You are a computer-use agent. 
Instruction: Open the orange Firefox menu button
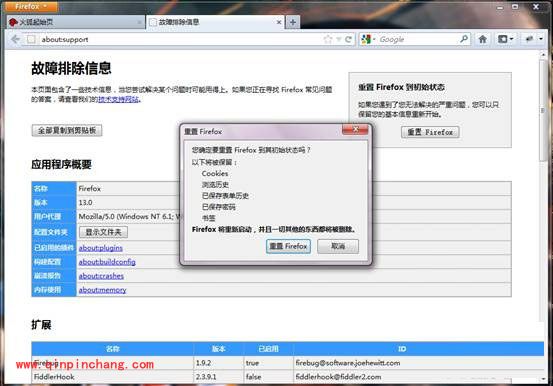(31, 7)
